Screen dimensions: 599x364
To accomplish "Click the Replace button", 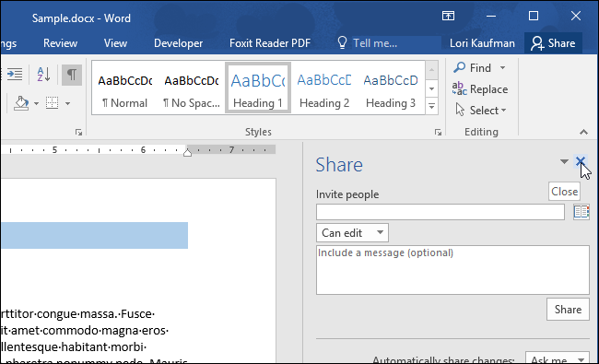I will pos(480,89).
